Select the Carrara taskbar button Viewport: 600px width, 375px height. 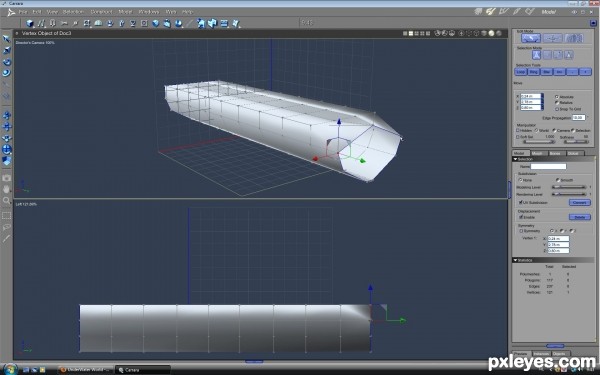tap(143, 370)
